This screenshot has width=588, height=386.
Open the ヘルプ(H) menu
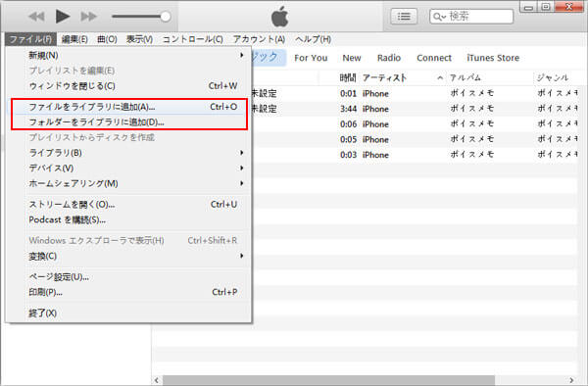[x=314, y=39]
